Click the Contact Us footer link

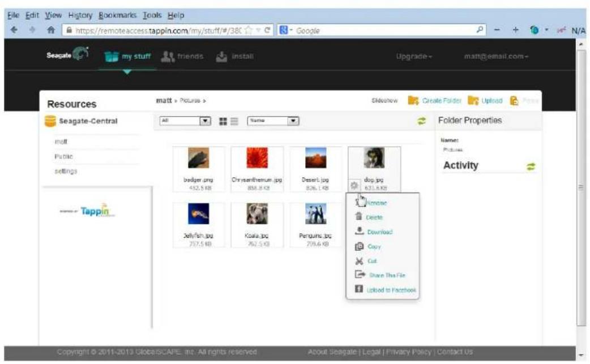455,352
